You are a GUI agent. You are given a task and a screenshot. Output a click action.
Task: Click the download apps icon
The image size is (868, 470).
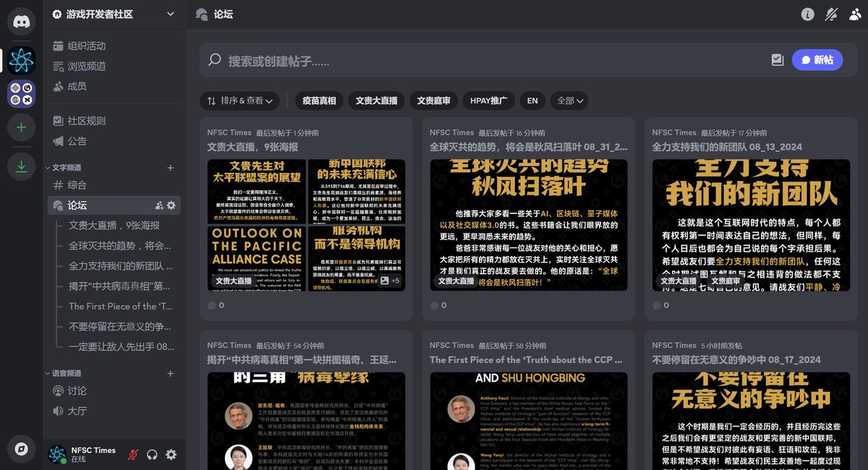pos(22,167)
